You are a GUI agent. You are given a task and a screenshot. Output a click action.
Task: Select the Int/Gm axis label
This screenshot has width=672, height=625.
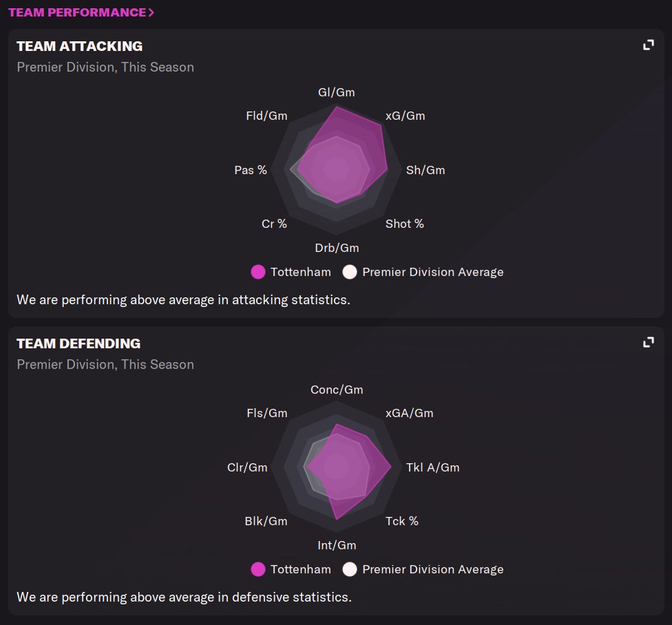point(337,545)
